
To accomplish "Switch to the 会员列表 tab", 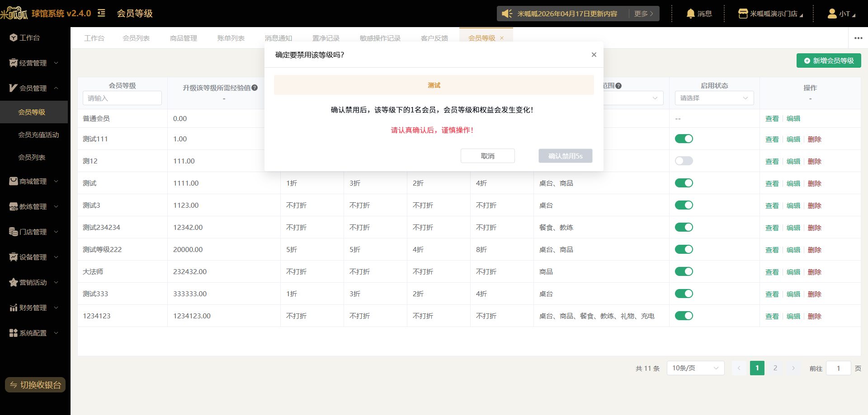I will pyautogui.click(x=136, y=38).
